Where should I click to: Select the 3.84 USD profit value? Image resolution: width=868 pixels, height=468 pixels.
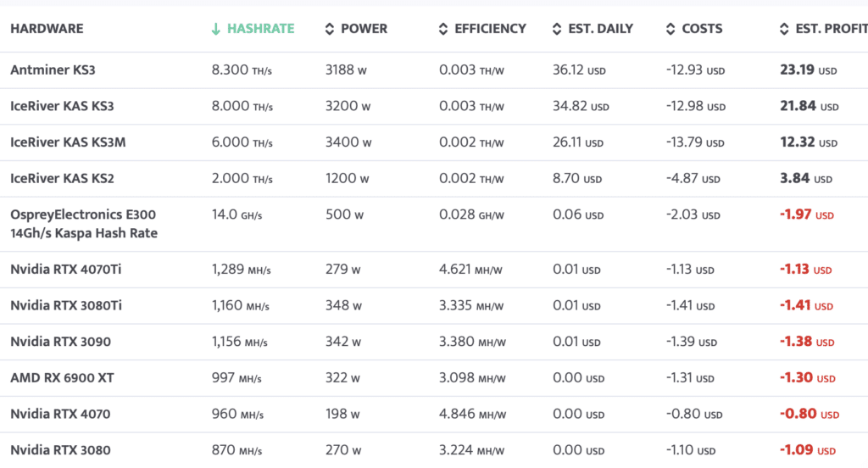pyautogui.click(x=806, y=178)
